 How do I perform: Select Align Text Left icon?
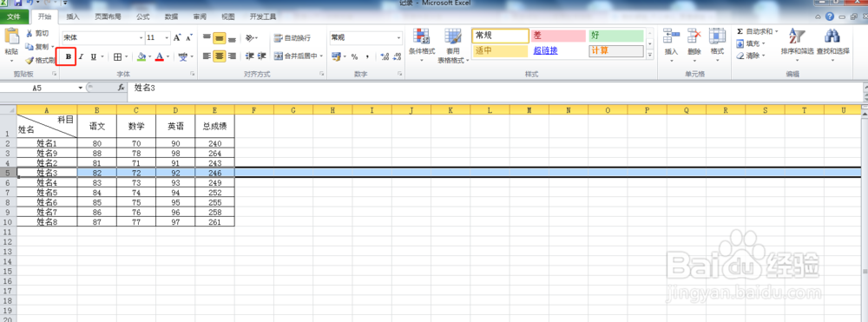point(207,56)
